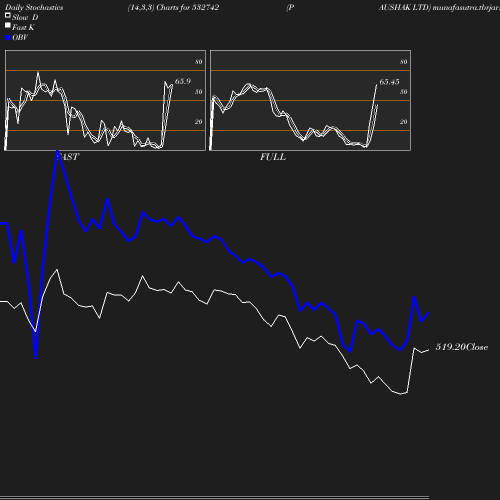
Task: Click the 'FULL' chart label
Action: coord(273,157)
